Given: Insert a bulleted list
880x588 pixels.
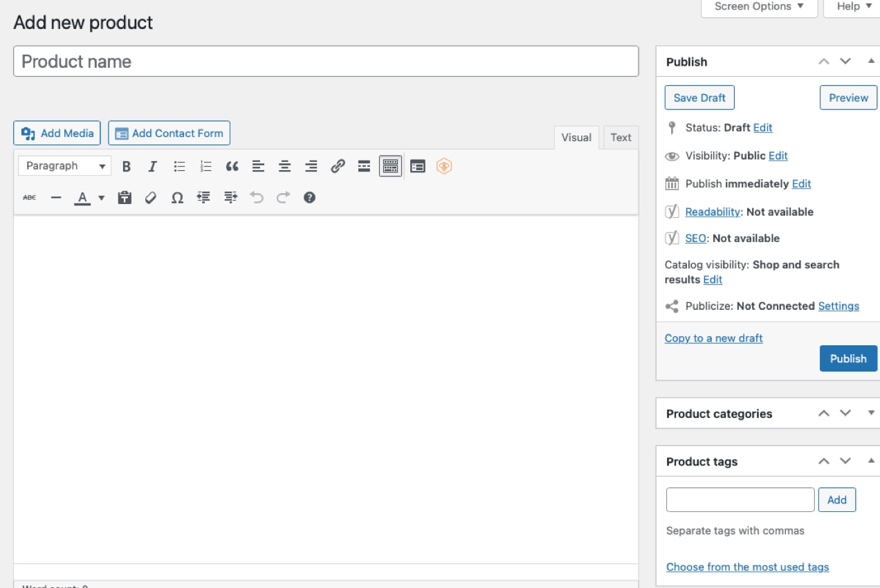Looking at the screenshot, I should [179, 166].
